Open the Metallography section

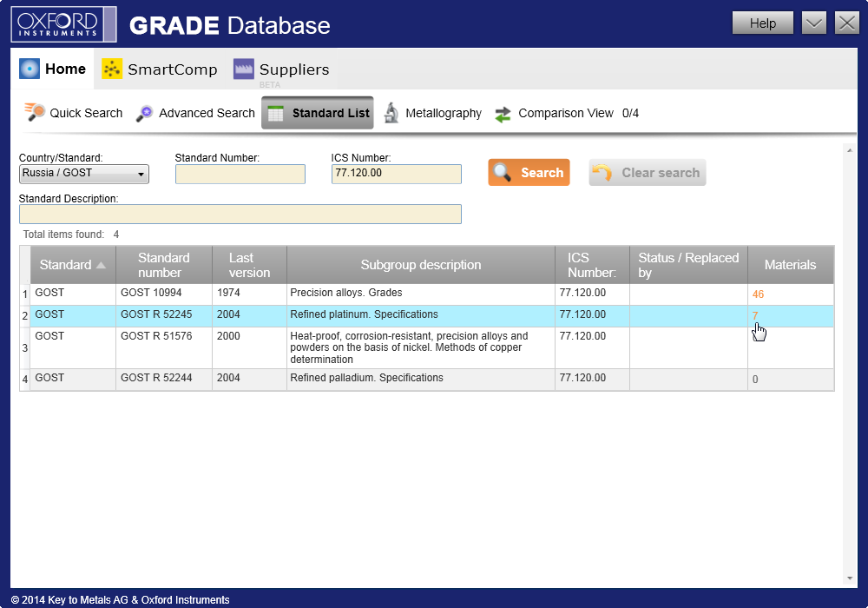(x=433, y=113)
